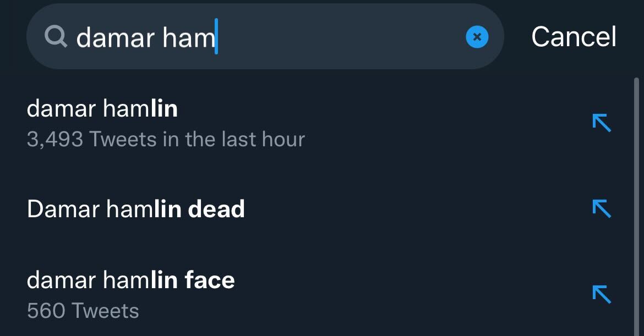Viewport: 644px width, 336px height.
Task: Autofill "damar hamlin" using its arrow icon
Action: pyautogui.click(x=602, y=123)
